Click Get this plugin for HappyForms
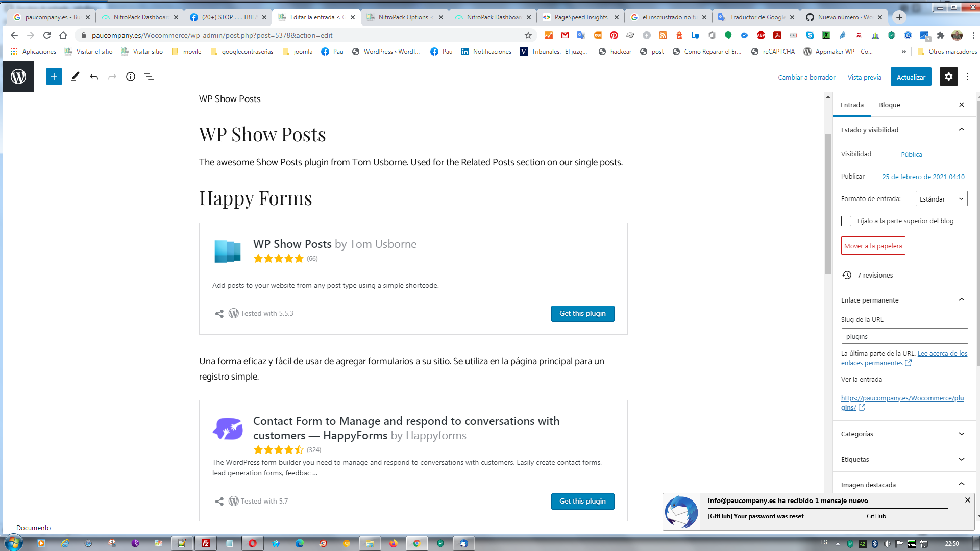 click(582, 502)
